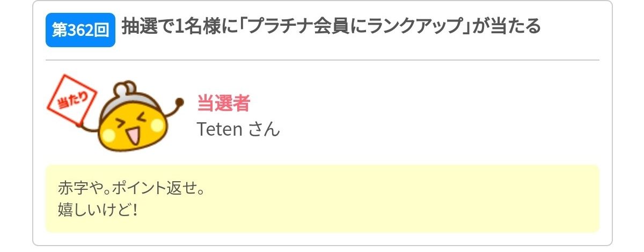
Task: Click the mascot's smiling open mouth
Action: pyautogui.click(x=132, y=136)
